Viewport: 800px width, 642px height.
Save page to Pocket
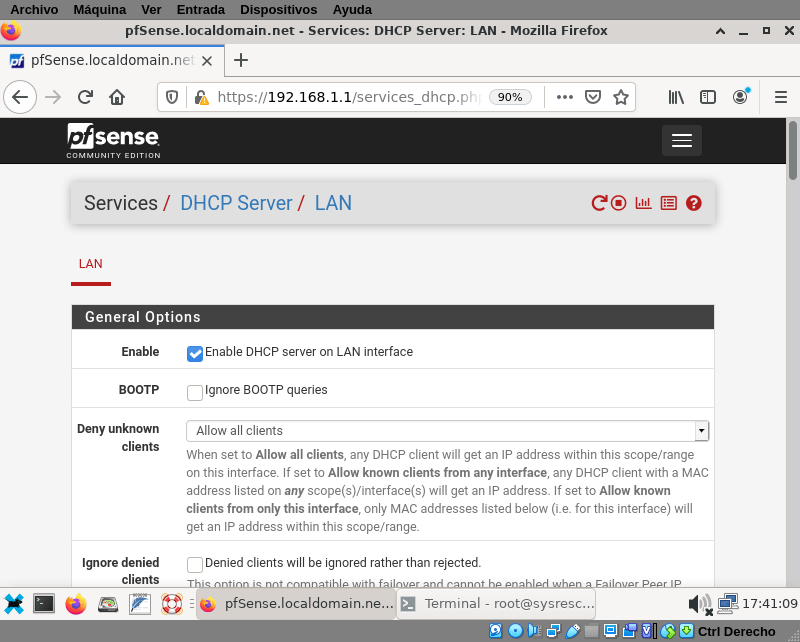pos(592,97)
